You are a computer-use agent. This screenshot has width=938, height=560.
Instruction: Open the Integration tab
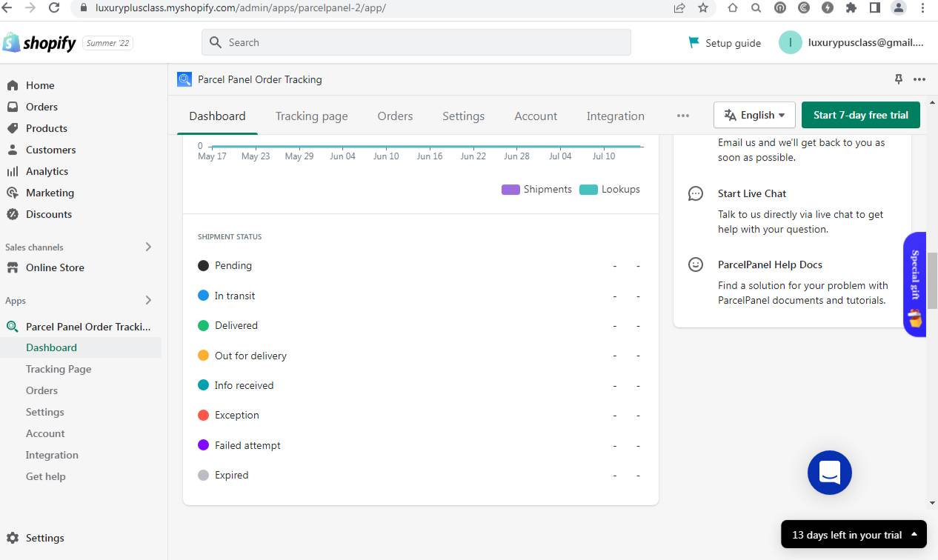click(615, 116)
